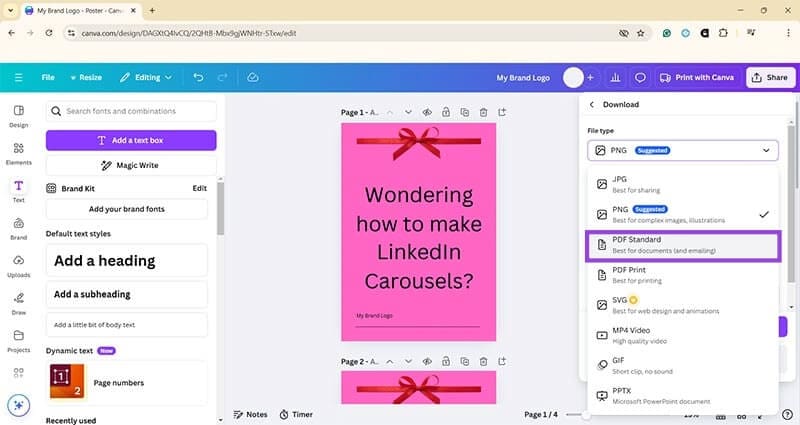Click Print with Canva button
800x425 pixels.
pyautogui.click(x=697, y=78)
